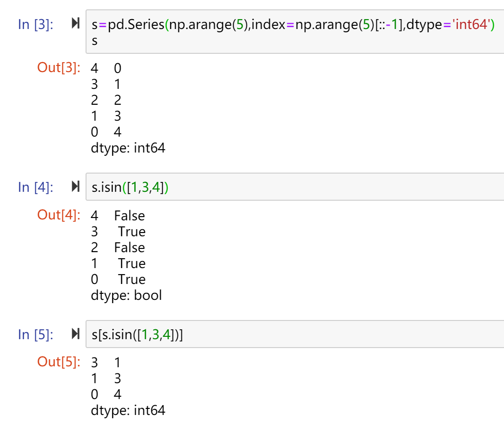
Task: Run cell In [5] with the run icon
Action: click(76, 334)
